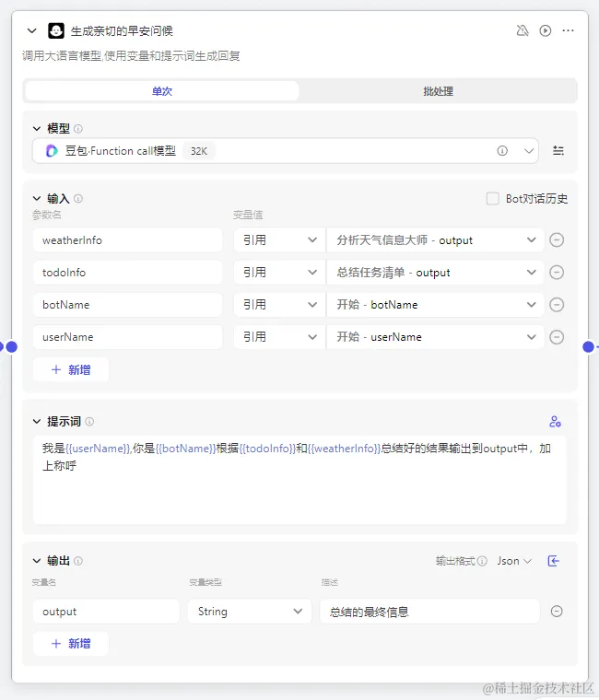Viewport: 599px width, 700px height.
Task: Click inside the prompt text area
Action: pyautogui.click(x=299, y=480)
